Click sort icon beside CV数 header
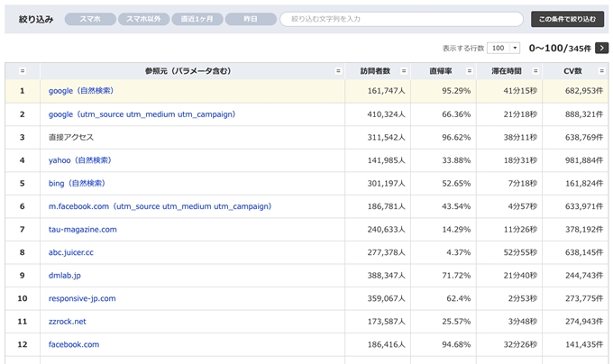613x364 pixels. coord(601,71)
